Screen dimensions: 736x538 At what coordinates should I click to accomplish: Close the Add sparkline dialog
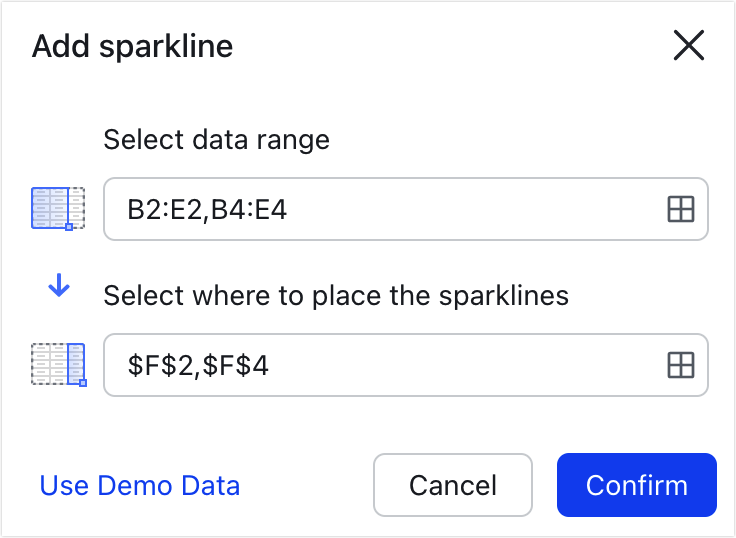coord(689,45)
